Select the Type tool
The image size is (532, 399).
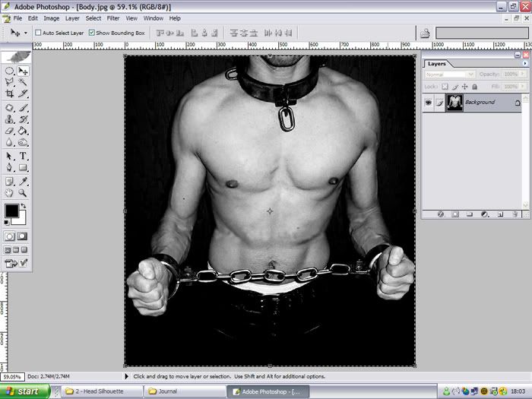coord(23,156)
